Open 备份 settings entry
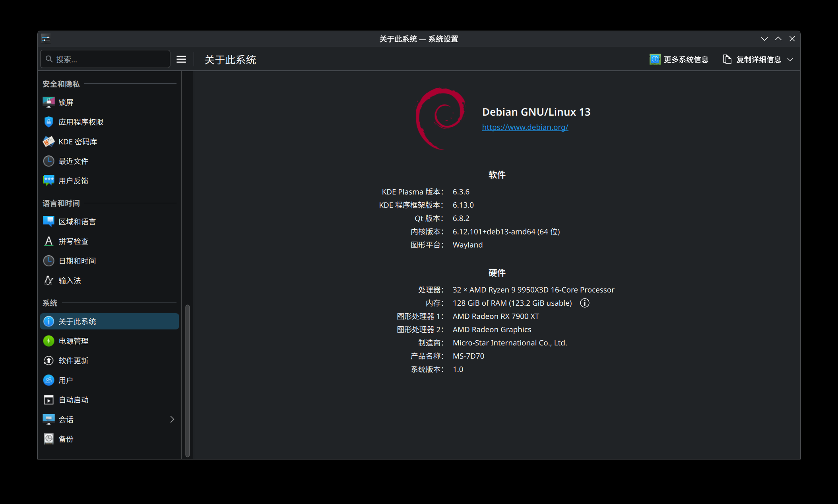 [109, 439]
